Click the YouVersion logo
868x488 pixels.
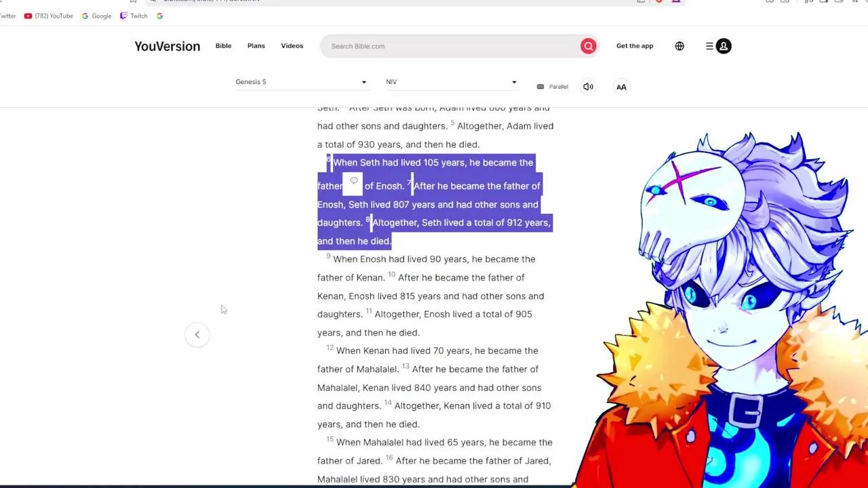(x=167, y=46)
